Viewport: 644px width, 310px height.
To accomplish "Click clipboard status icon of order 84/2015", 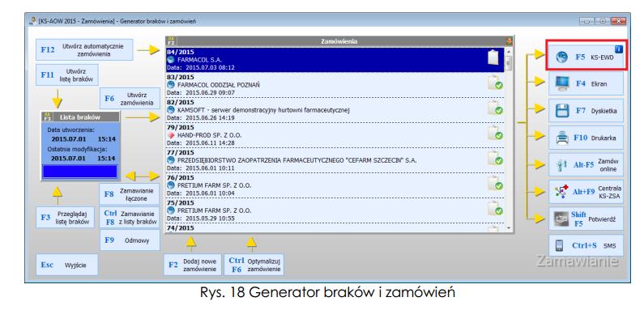I will pyautogui.click(x=493, y=58).
